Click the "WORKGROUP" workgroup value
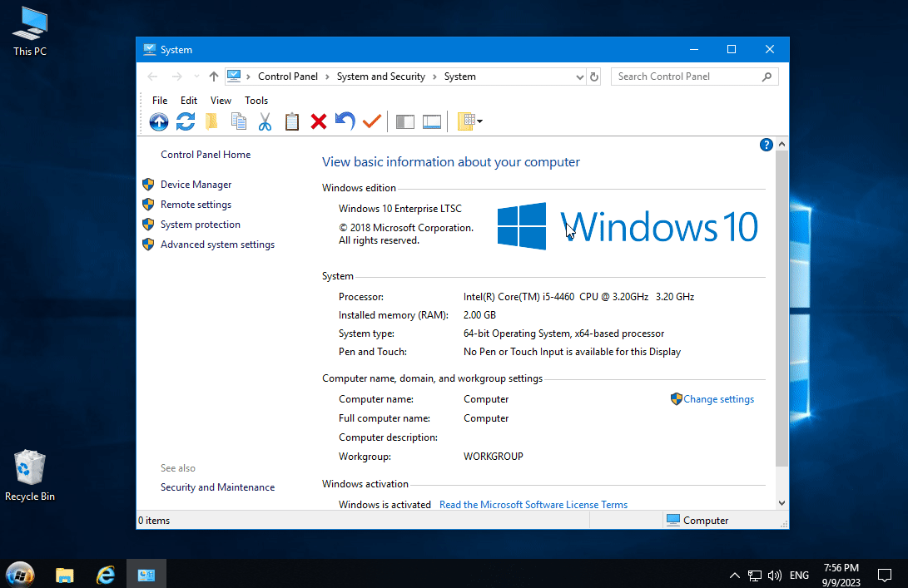The width and height of the screenshot is (908, 588). pyautogui.click(x=494, y=457)
